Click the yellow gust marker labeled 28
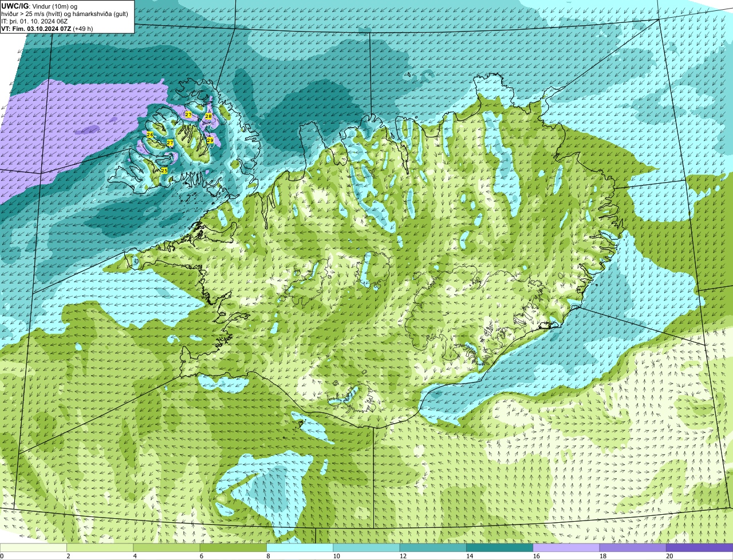The image size is (733, 560). (208, 116)
